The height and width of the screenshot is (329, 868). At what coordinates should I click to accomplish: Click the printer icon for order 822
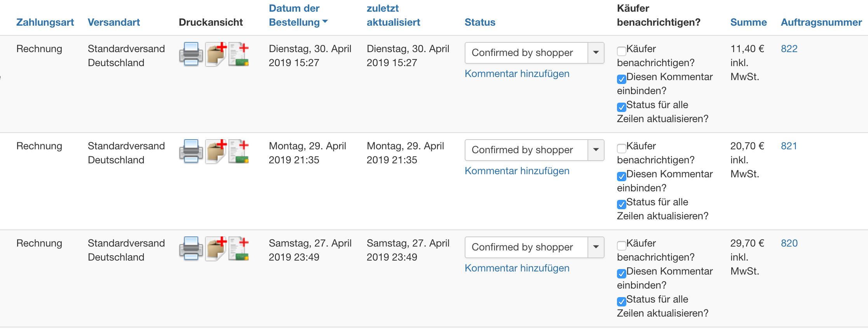click(191, 54)
